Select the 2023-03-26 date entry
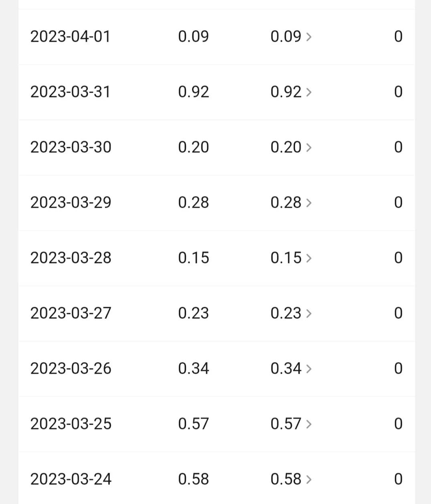This screenshot has width=431, height=504. pos(71,368)
